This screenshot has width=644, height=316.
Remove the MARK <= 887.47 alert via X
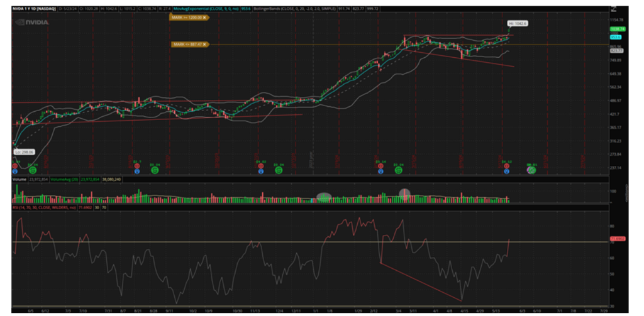tap(204, 45)
